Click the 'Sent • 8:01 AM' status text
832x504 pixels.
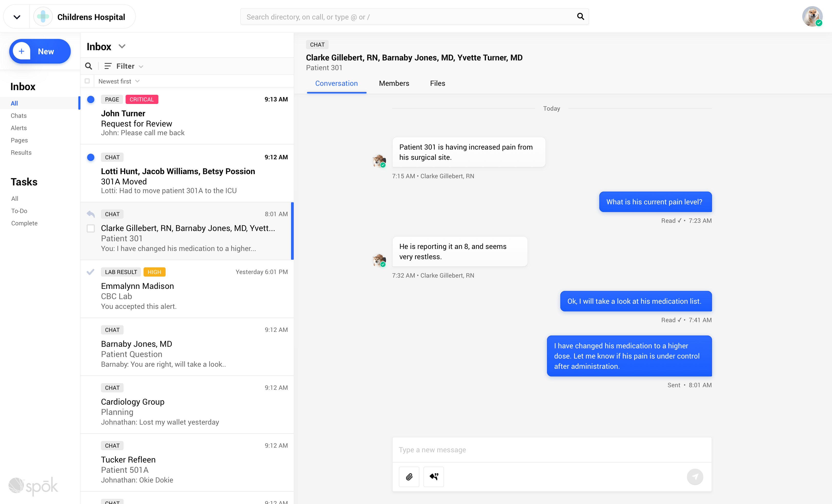689,385
